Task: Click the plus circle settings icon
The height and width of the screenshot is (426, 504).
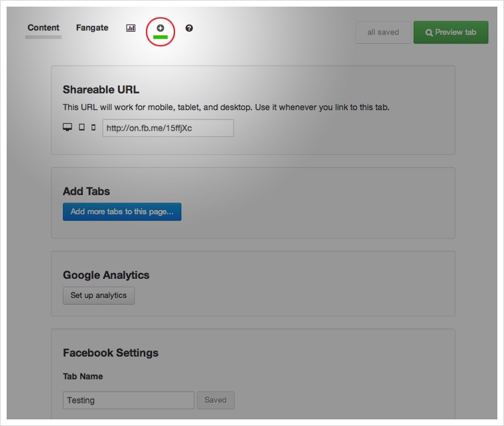Action: (160, 28)
